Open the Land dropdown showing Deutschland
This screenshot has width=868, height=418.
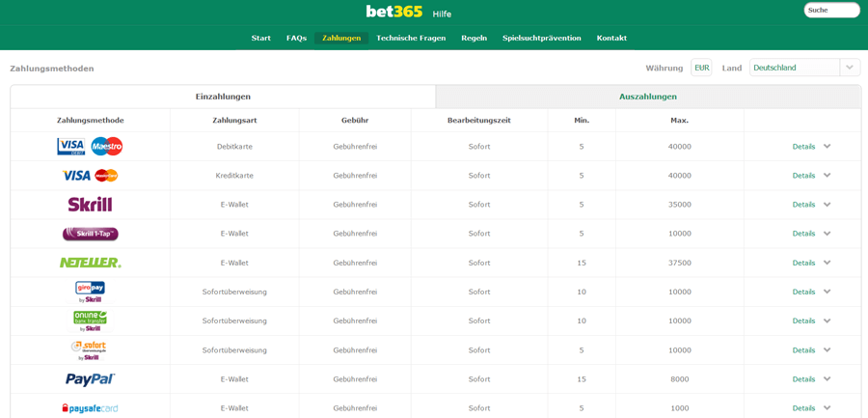805,68
